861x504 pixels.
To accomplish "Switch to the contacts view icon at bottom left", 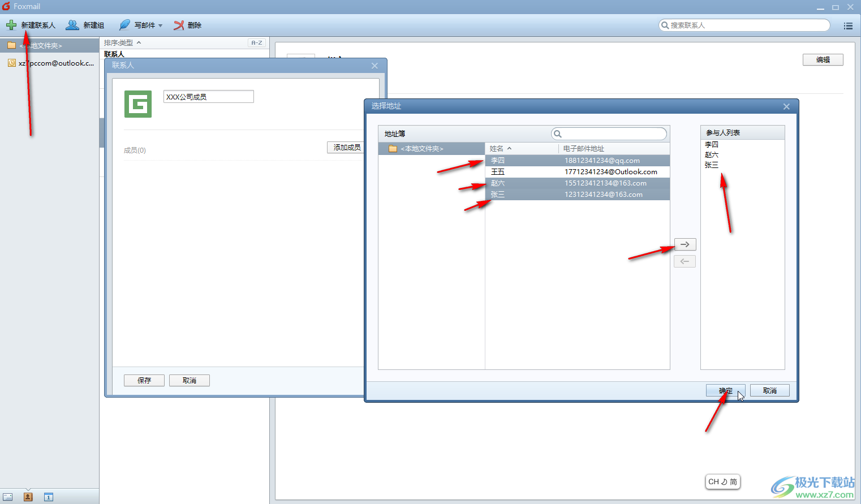I will tap(28, 497).
